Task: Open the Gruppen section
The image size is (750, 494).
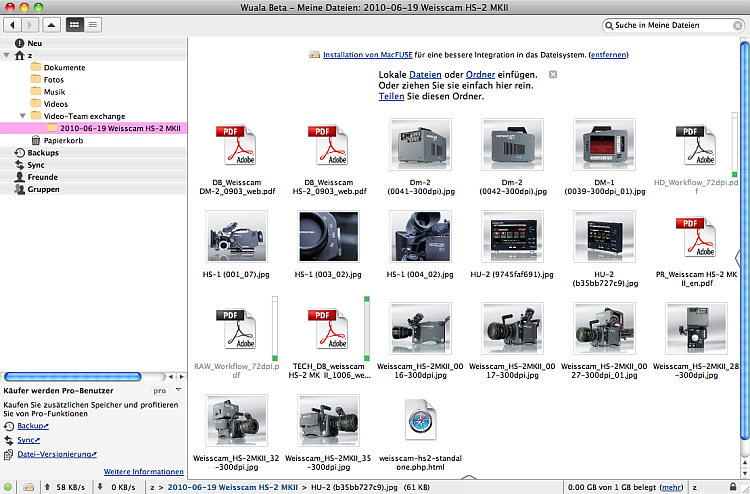Action: click(93, 189)
